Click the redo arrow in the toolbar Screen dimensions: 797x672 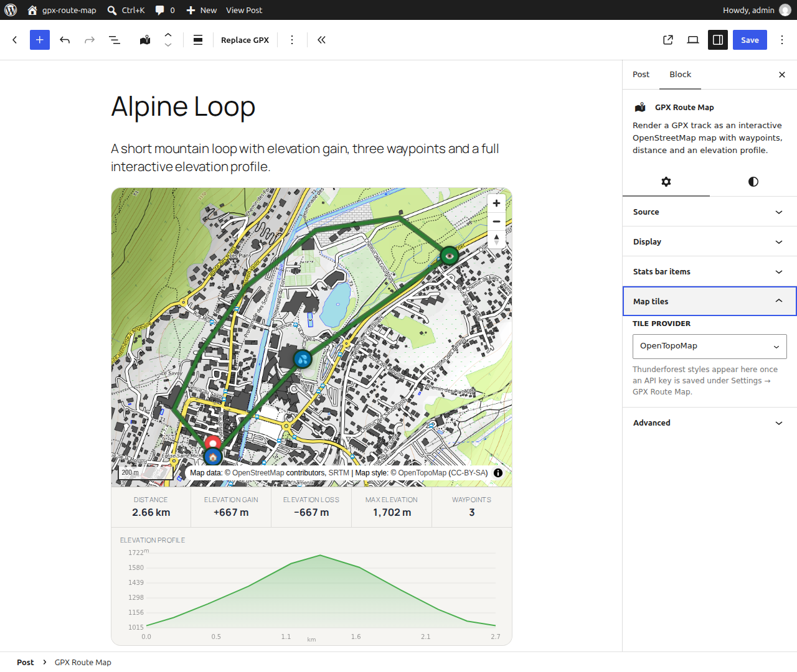[90, 40]
